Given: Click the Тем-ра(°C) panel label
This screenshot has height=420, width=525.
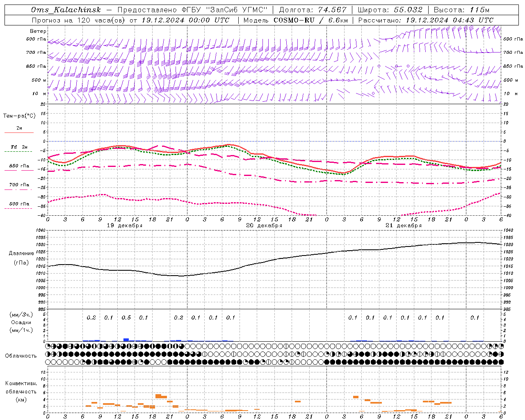Looking at the screenshot, I should [x=19, y=116].
